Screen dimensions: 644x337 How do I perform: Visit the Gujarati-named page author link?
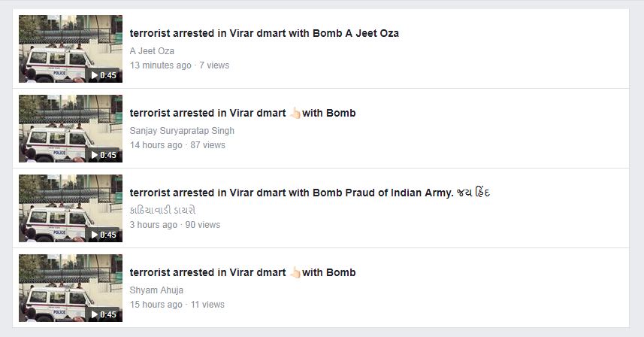click(x=162, y=211)
